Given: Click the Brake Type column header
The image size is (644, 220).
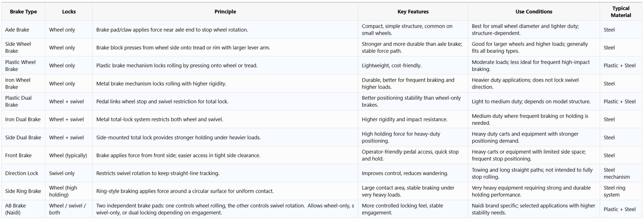Looking at the screenshot, I should [x=23, y=12].
